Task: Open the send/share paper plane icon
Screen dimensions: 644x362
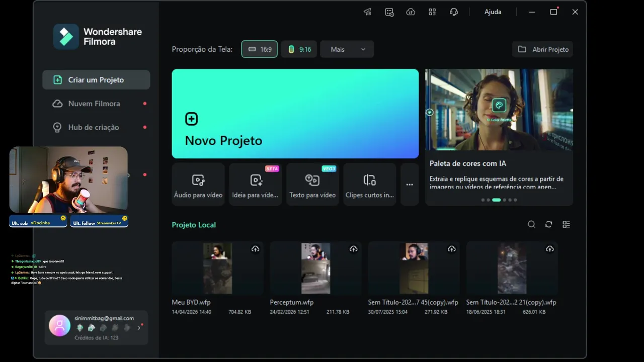Action: click(x=368, y=12)
